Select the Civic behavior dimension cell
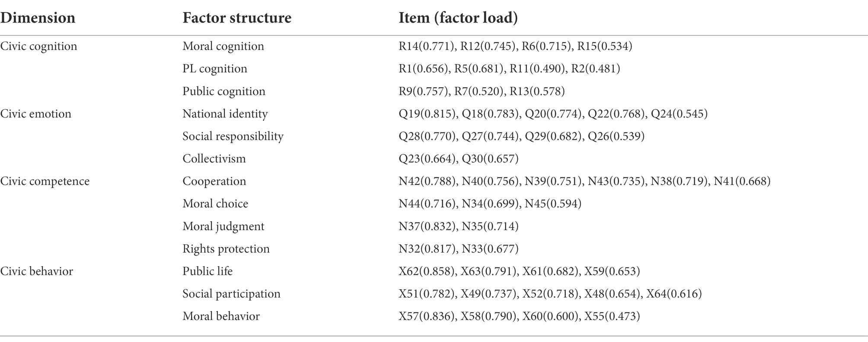The image size is (868, 342). click(36, 271)
